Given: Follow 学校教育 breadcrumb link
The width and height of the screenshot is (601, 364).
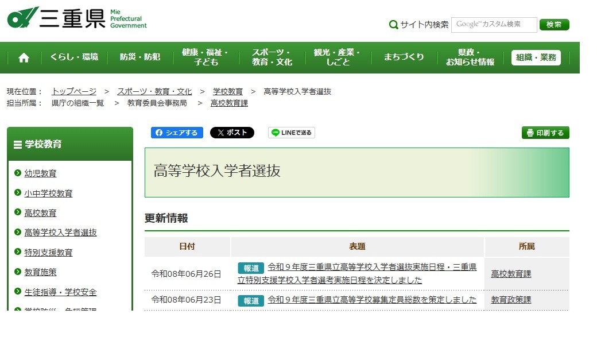Looking at the screenshot, I should [228, 91].
